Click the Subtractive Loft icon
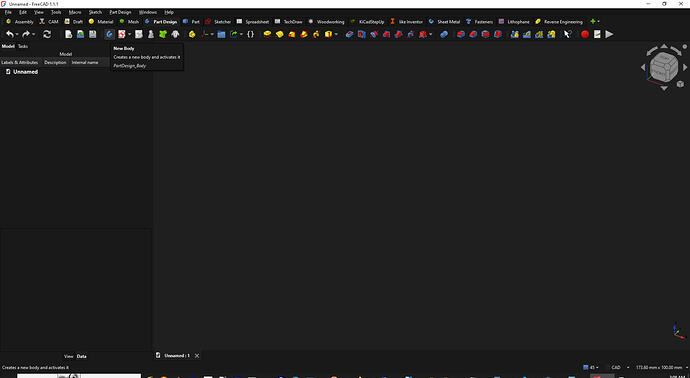The image size is (690, 378). click(x=386, y=34)
